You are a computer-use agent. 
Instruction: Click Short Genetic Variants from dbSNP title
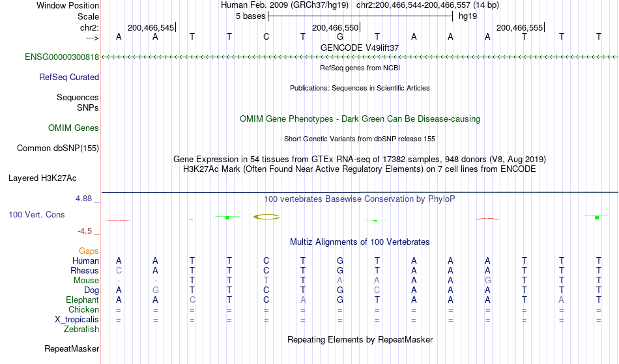(x=360, y=139)
